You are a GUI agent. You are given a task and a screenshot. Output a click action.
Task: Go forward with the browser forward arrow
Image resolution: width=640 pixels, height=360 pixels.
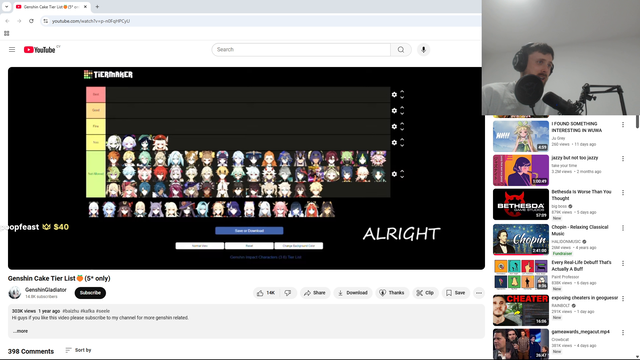click(x=19, y=21)
